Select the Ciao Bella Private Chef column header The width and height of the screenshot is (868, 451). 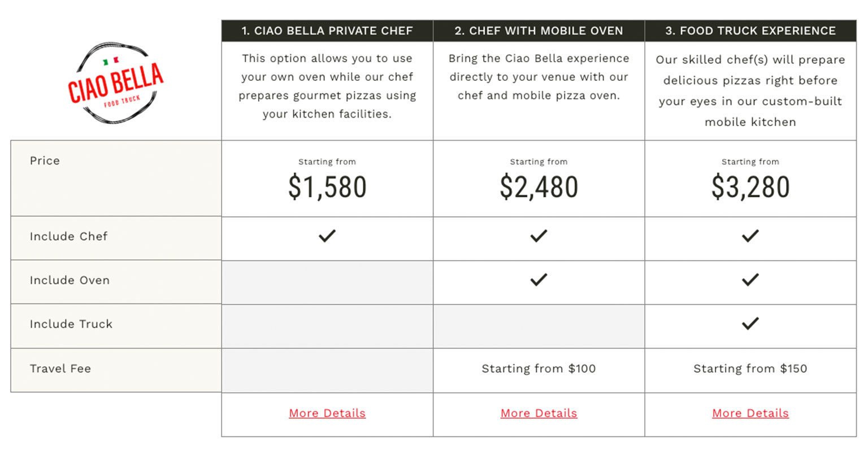pos(327,31)
